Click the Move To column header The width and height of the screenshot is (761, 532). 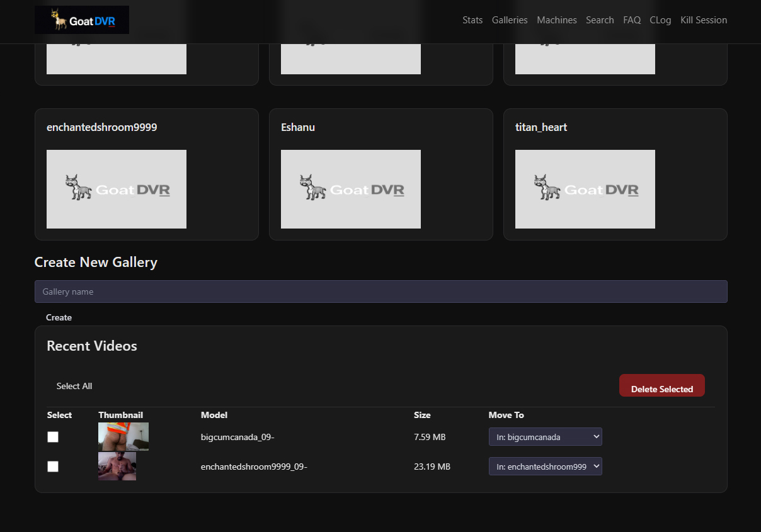[x=506, y=415]
